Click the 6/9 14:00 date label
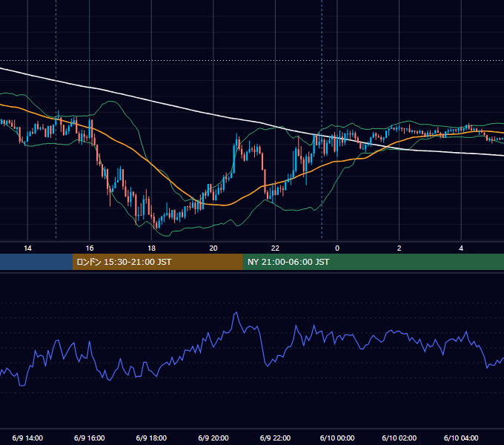 point(27,438)
